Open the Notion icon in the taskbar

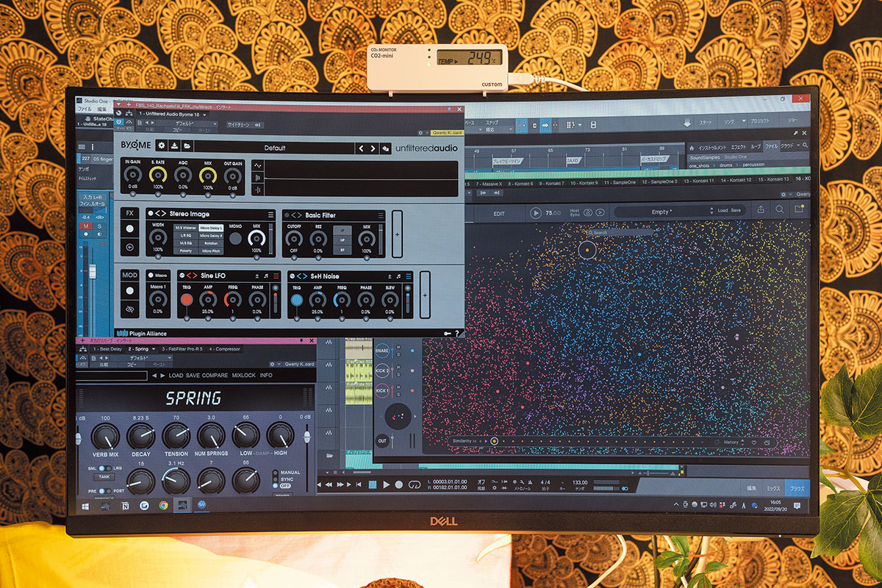coord(125,506)
